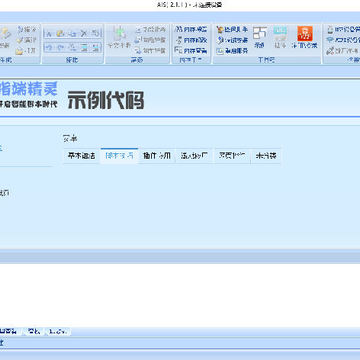Click the rightmost icon in the cut row
This screenshot has width=360, height=360.
click(96, 33)
